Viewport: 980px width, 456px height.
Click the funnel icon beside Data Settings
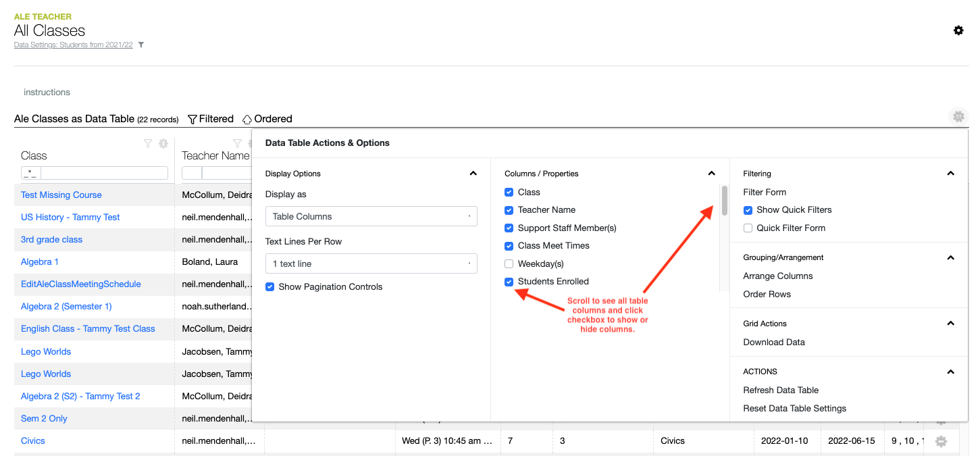[x=141, y=45]
